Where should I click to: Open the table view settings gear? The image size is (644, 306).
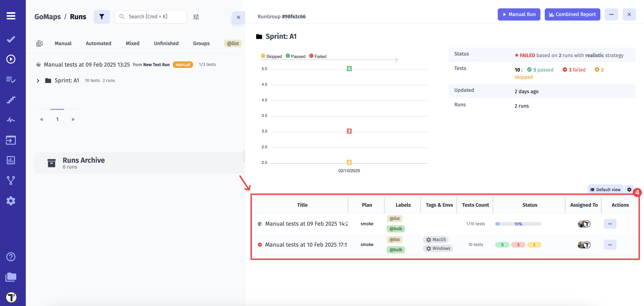[x=629, y=189]
